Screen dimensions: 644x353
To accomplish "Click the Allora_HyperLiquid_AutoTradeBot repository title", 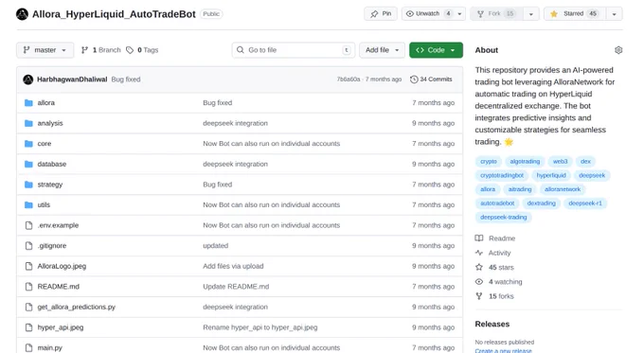I will (x=114, y=14).
